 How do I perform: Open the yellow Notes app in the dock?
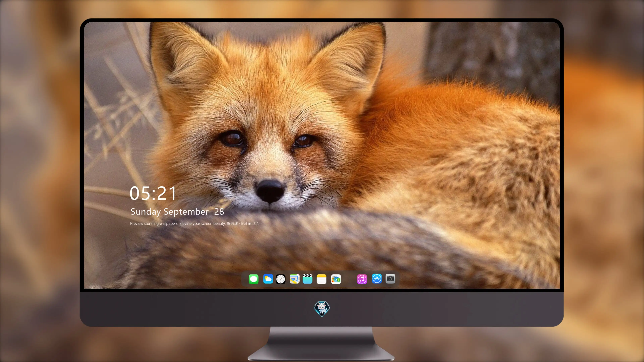321,279
